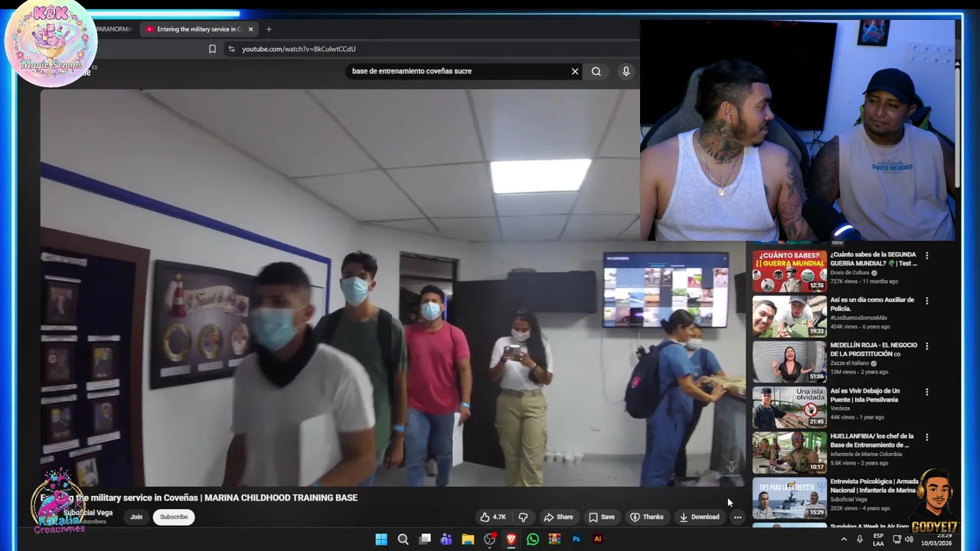Screen dimensions: 980x551
Task: Open a new browser tab
Action: click(x=269, y=29)
